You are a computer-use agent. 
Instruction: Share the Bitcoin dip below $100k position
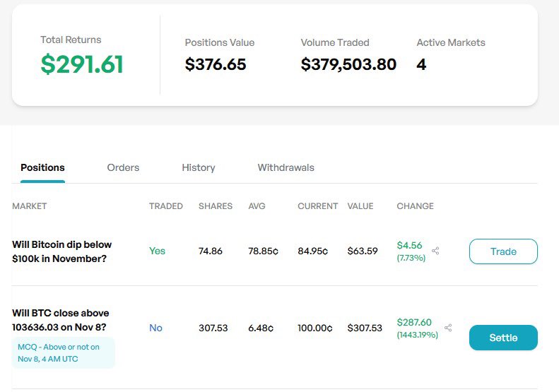coord(435,251)
